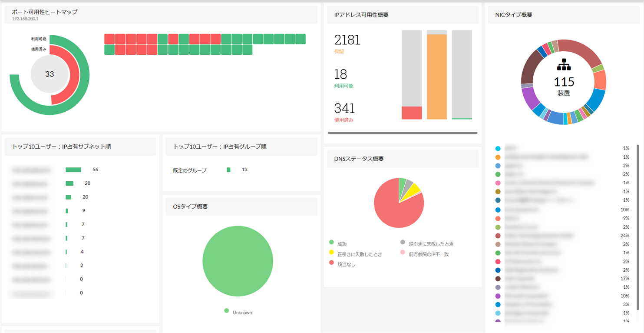Click the 3% entry in NIC type list
The width and height of the screenshot is (644, 333).
(562, 304)
